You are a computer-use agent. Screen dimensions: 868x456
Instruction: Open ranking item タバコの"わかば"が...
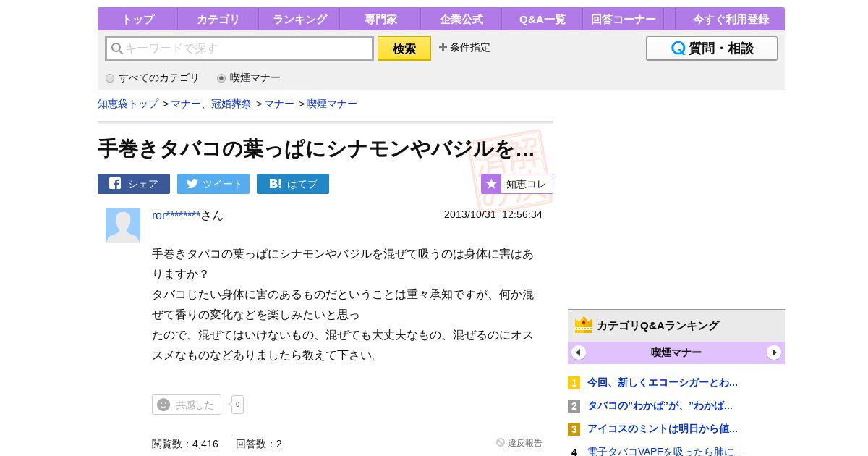tap(660, 405)
